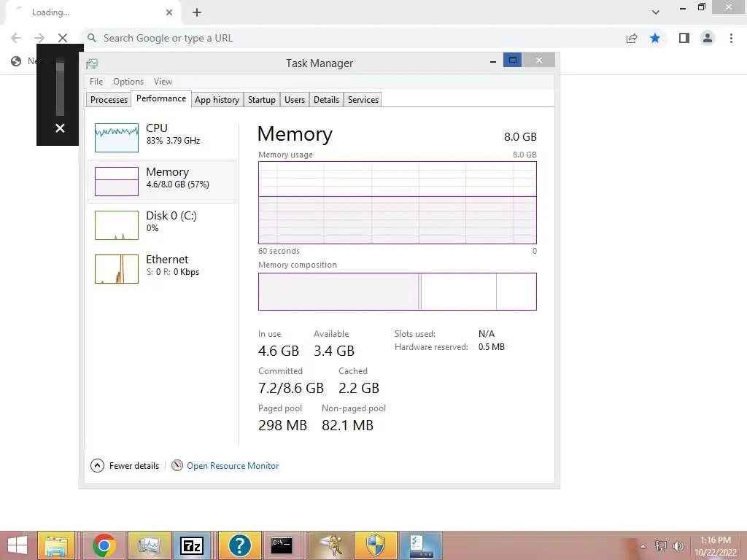The image size is (747, 560).
Task: Click the blue bookmark star icon
Action: point(655,38)
